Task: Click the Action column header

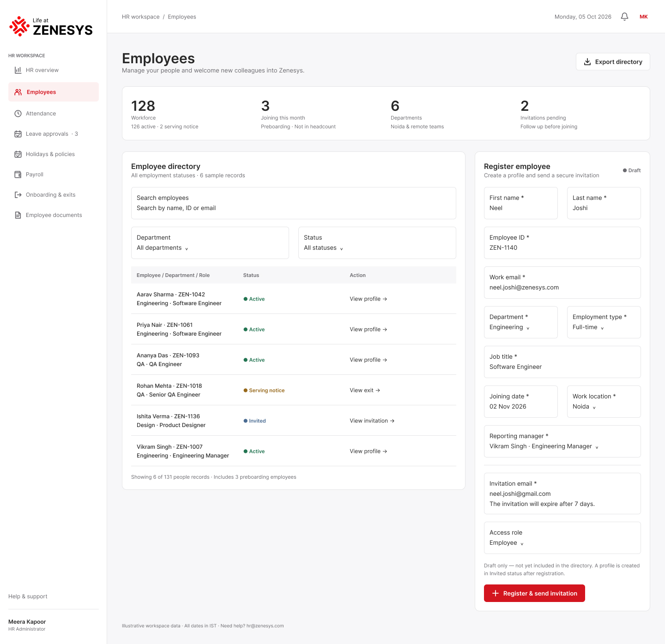Action: click(x=357, y=275)
